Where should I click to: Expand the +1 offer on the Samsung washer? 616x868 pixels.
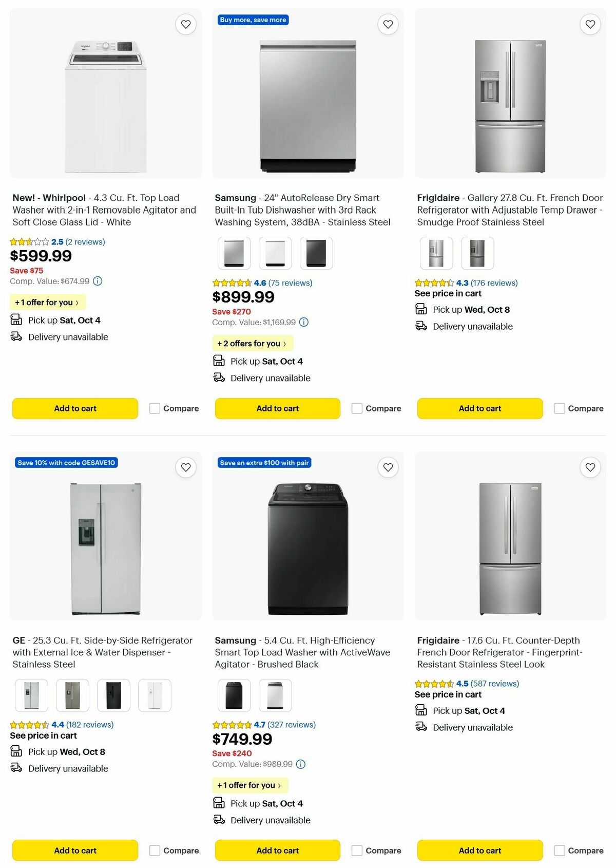pyautogui.click(x=249, y=785)
